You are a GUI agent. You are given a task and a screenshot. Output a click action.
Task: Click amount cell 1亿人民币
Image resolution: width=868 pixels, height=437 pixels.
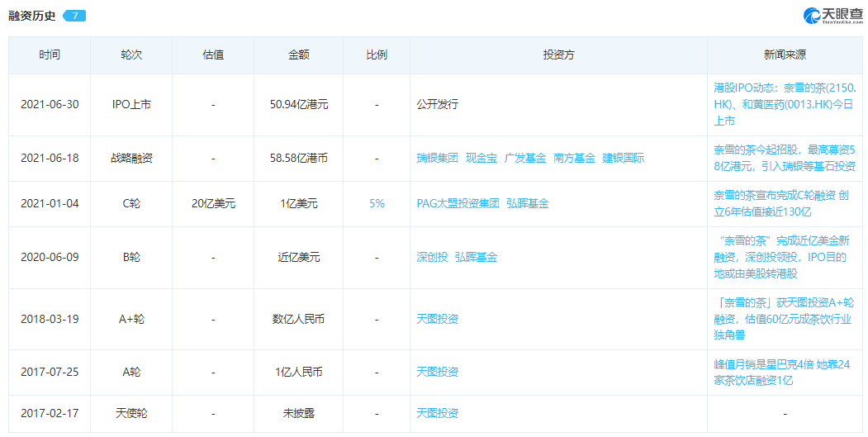299,373
